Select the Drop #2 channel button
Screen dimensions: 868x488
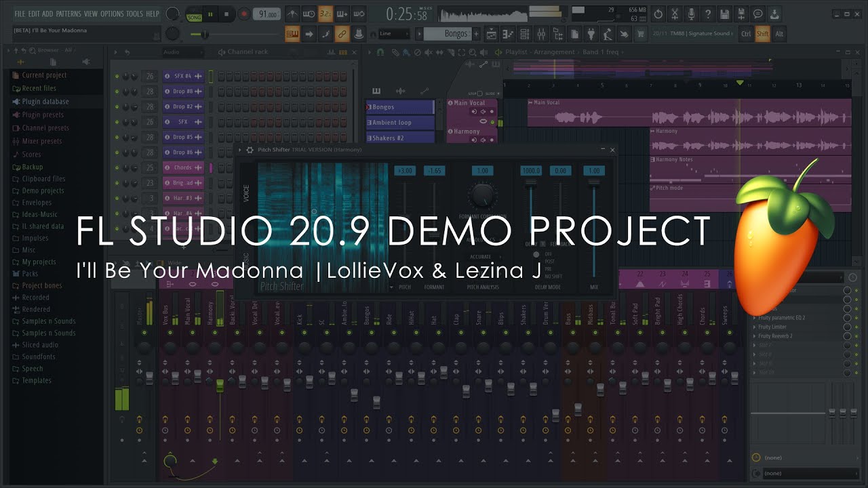(x=183, y=107)
